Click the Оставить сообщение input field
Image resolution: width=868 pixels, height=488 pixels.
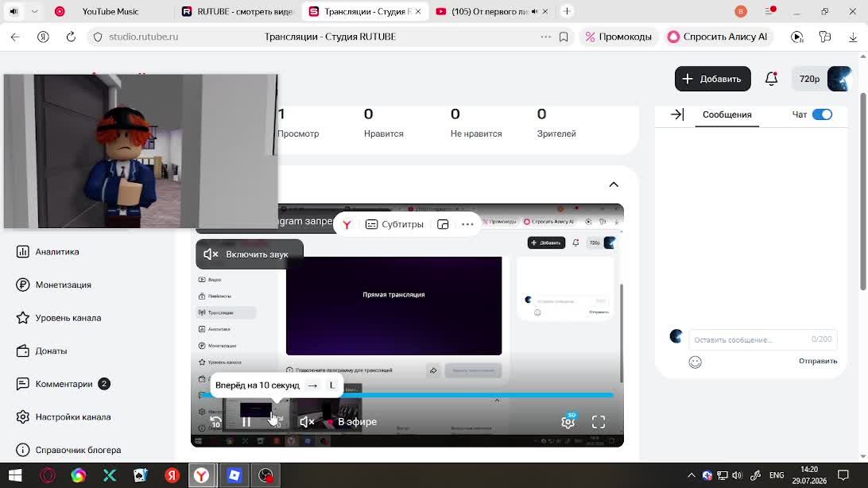(763, 339)
